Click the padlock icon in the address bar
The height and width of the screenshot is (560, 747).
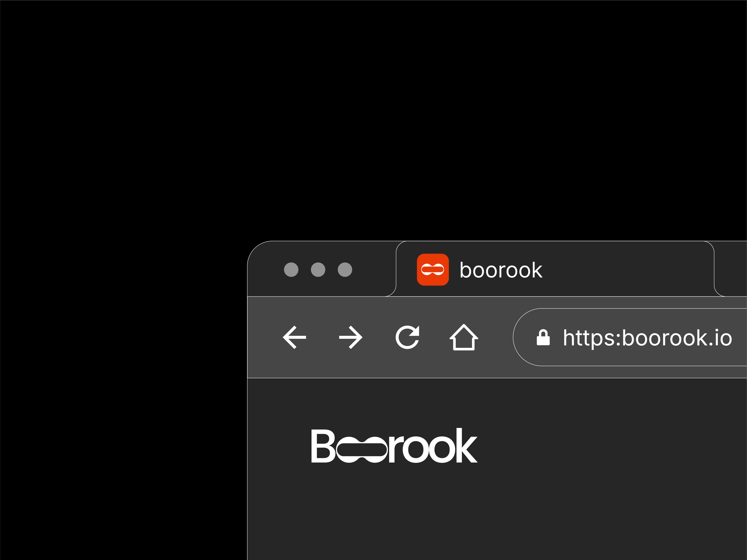click(543, 337)
